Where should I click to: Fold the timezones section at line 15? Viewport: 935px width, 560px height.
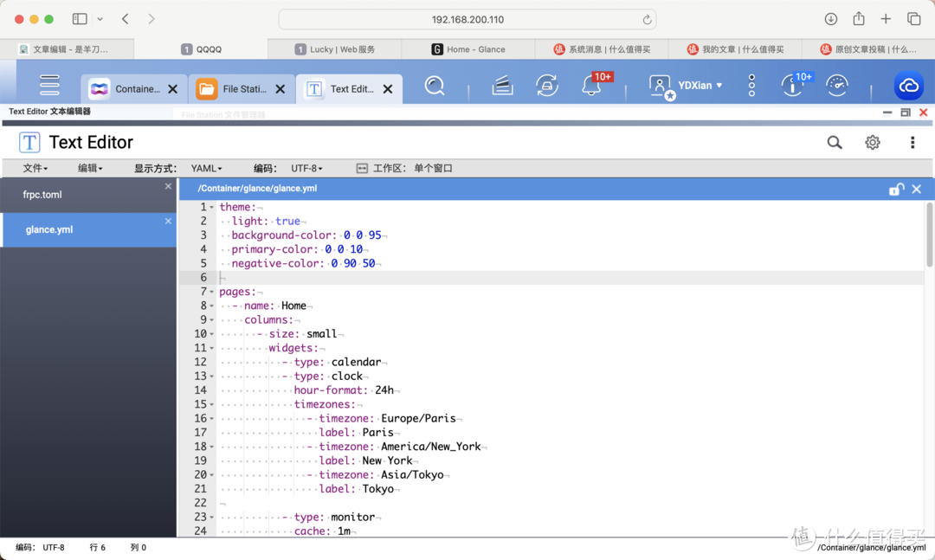[212, 404]
